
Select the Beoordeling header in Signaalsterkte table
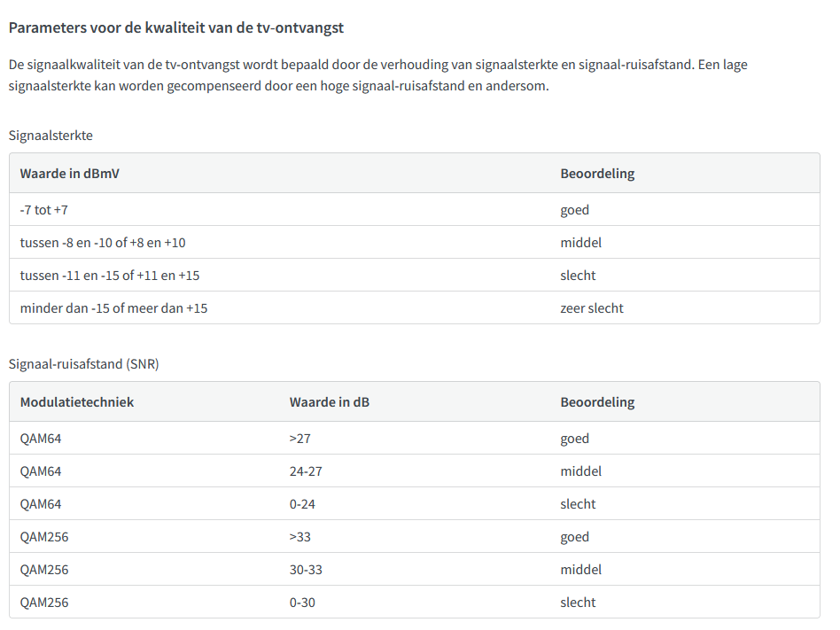pyautogui.click(x=597, y=174)
